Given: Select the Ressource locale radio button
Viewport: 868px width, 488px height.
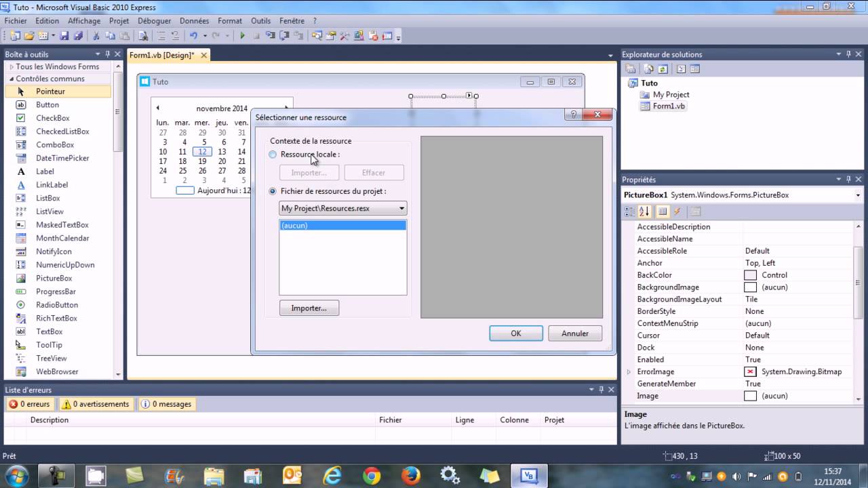Looking at the screenshot, I should (x=273, y=155).
